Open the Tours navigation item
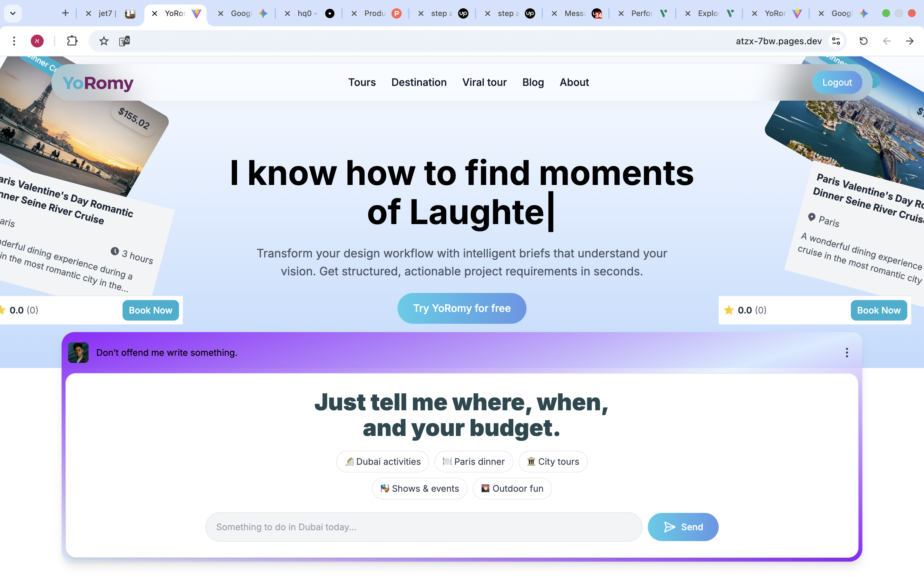Screen dimensions: 924x577 [362, 82]
